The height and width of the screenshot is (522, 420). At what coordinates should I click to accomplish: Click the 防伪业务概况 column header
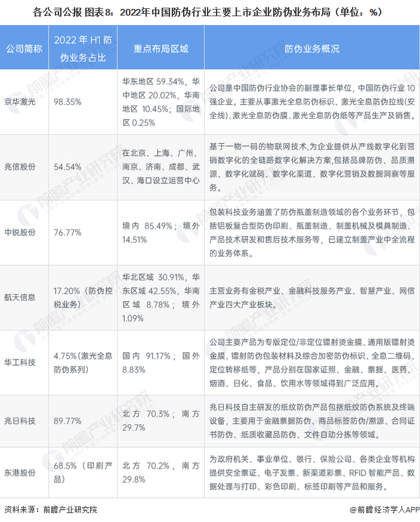[x=312, y=49]
